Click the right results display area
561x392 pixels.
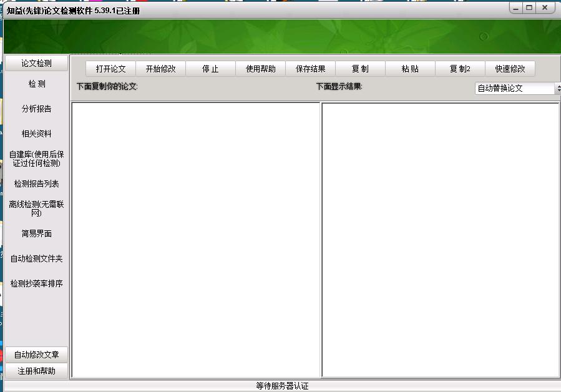440,240
